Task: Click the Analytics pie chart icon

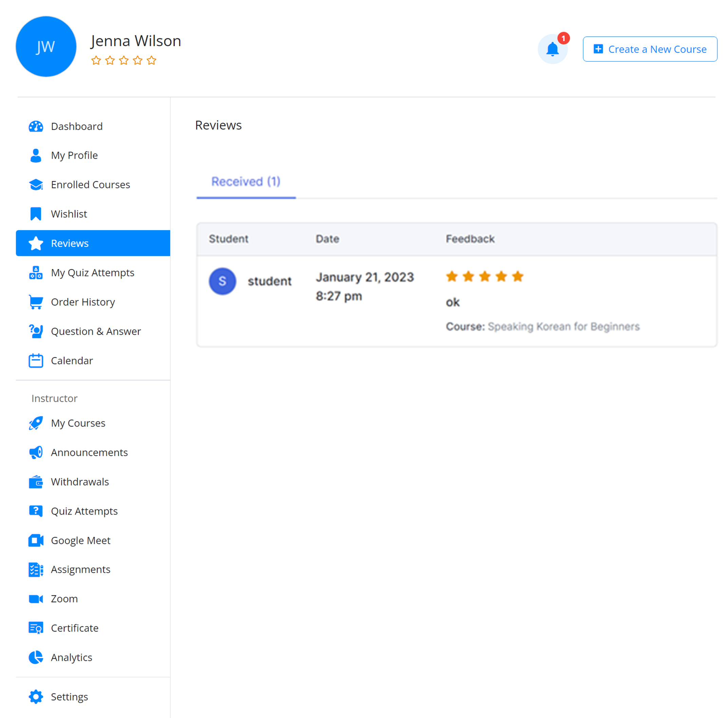Action: click(36, 657)
